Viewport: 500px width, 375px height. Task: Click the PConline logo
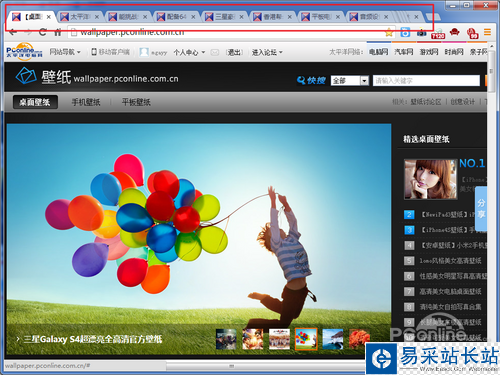[24, 52]
